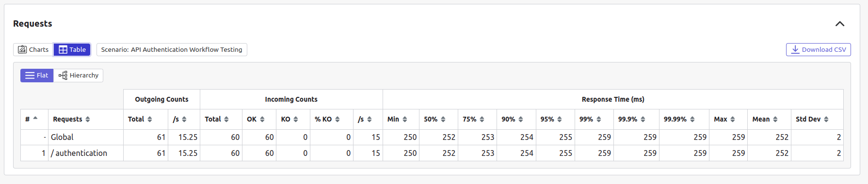Click the scenario name label
Screen dimensions: 868x184
(172, 49)
